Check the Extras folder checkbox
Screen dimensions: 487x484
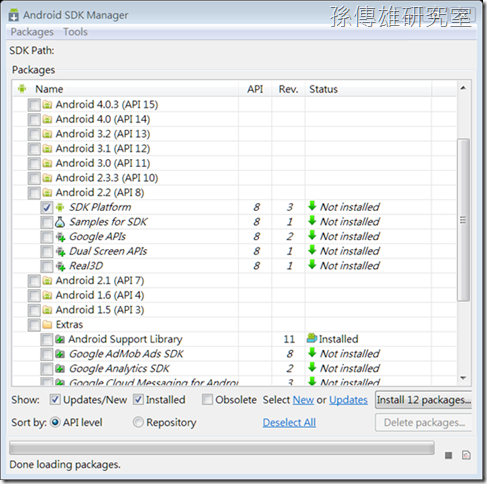coord(34,325)
